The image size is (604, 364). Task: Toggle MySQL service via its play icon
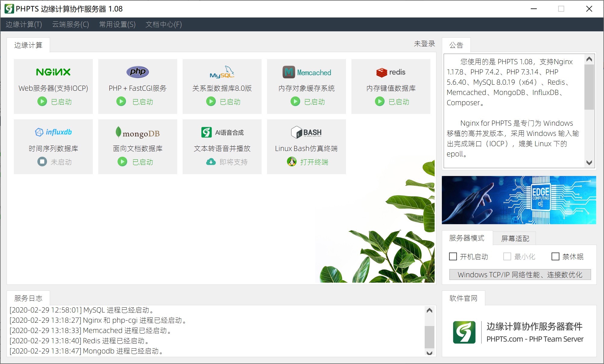[211, 102]
